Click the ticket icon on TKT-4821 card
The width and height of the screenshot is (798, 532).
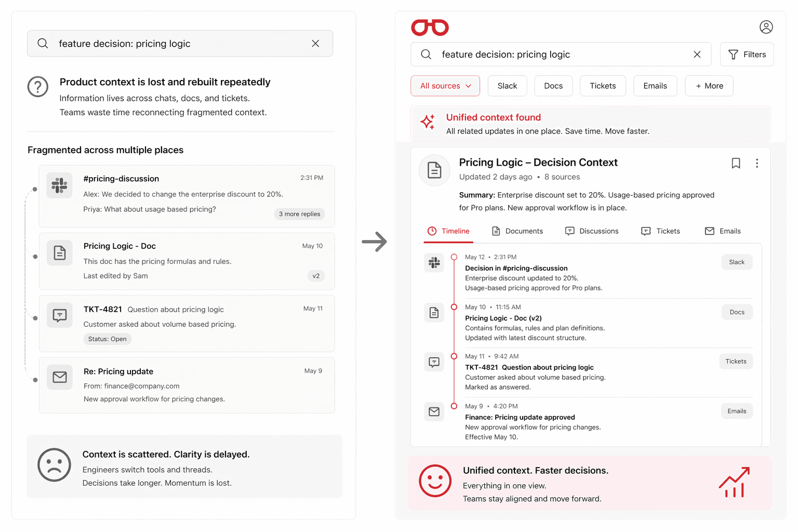point(60,315)
